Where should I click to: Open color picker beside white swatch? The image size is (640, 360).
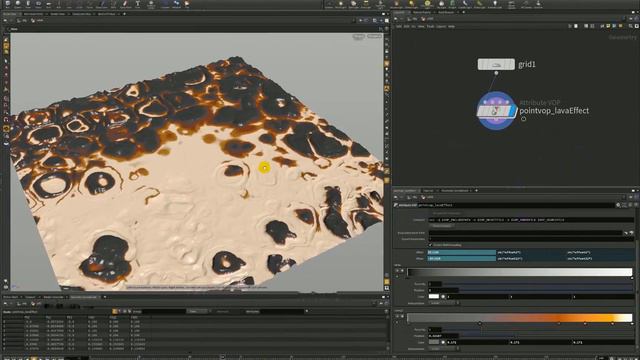pos(443,296)
